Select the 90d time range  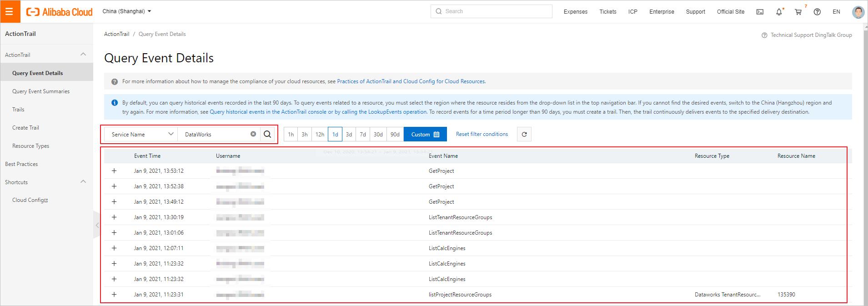(x=395, y=134)
